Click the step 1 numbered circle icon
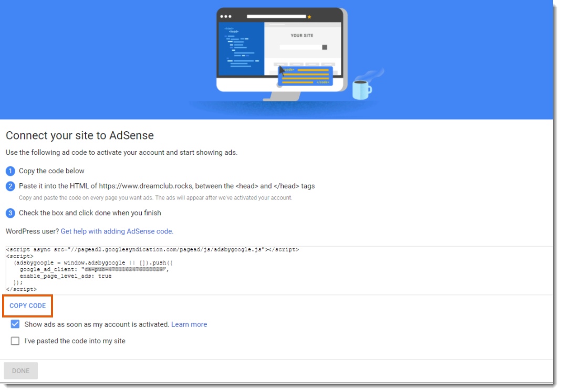 11,171
